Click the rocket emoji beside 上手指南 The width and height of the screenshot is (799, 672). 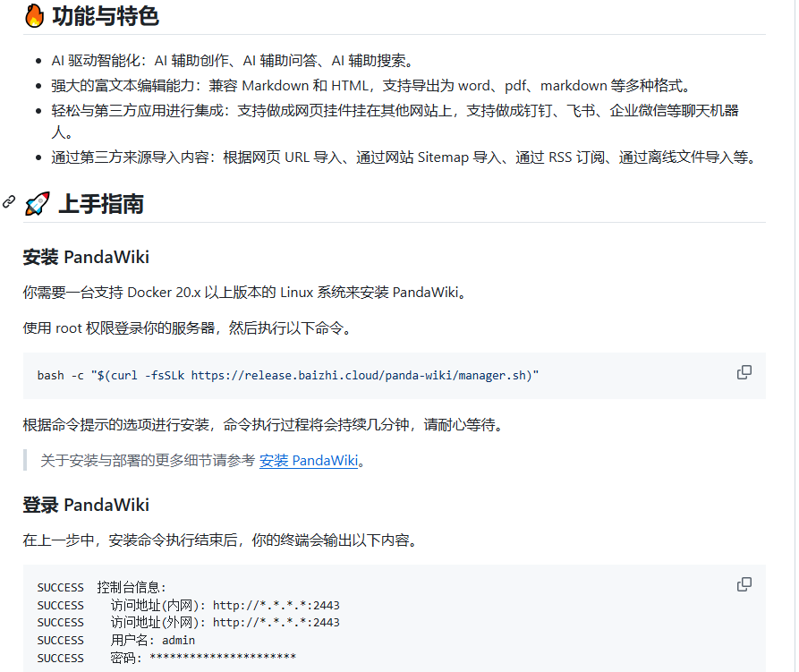(x=38, y=204)
